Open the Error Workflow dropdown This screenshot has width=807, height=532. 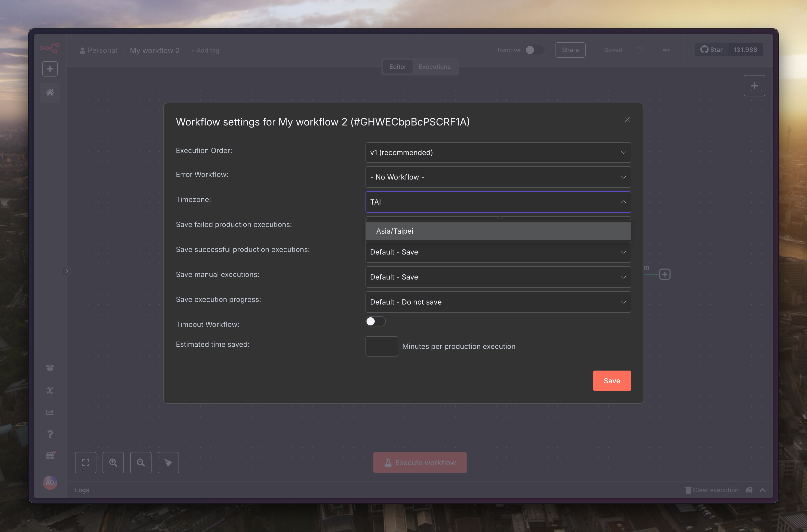tap(498, 177)
